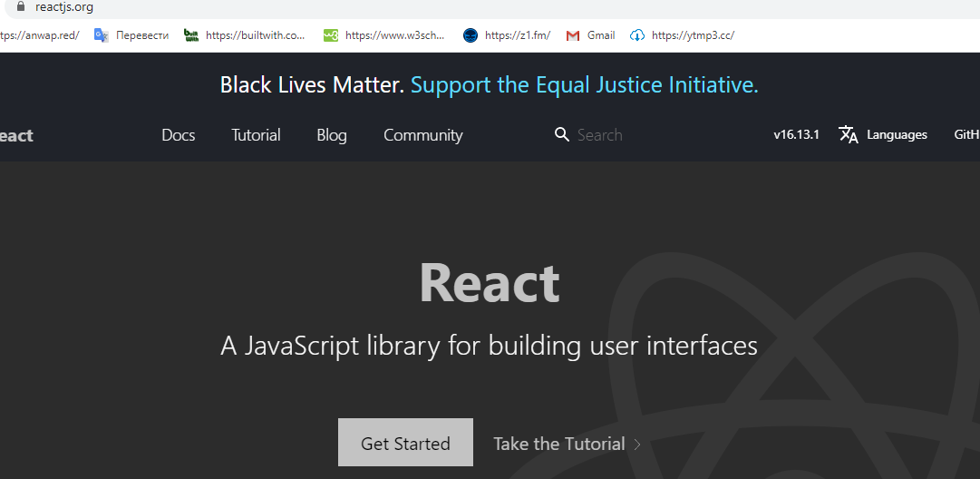Click the search magnifier icon
This screenshot has width=980, height=479.
pos(562,134)
